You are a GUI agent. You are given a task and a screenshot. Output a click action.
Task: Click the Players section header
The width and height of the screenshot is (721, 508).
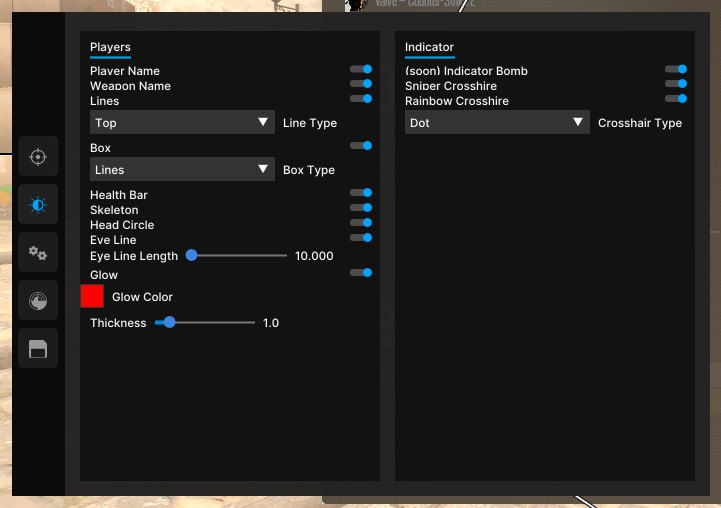(110, 47)
